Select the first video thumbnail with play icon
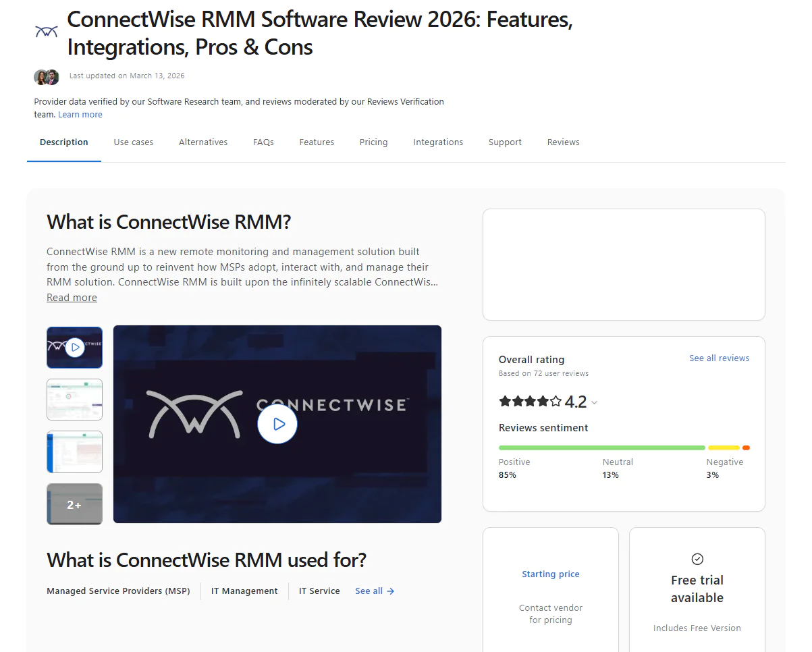The width and height of the screenshot is (812, 652). click(74, 348)
